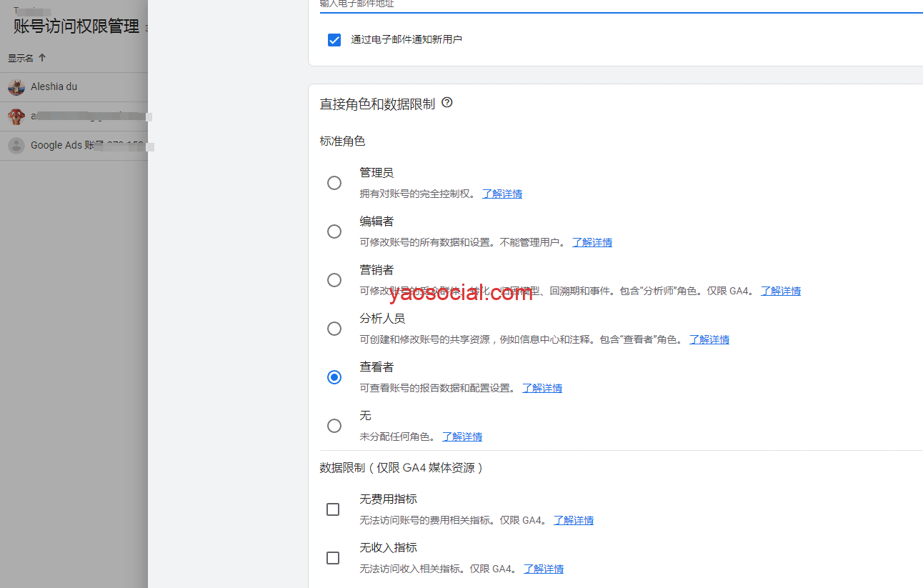Click the help icon beside 直接角色和数据限制
The height and width of the screenshot is (588, 923).
coord(447,103)
